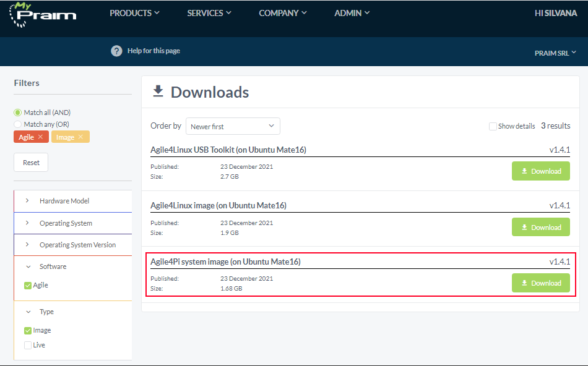Open the Order by dropdown

(233, 126)
